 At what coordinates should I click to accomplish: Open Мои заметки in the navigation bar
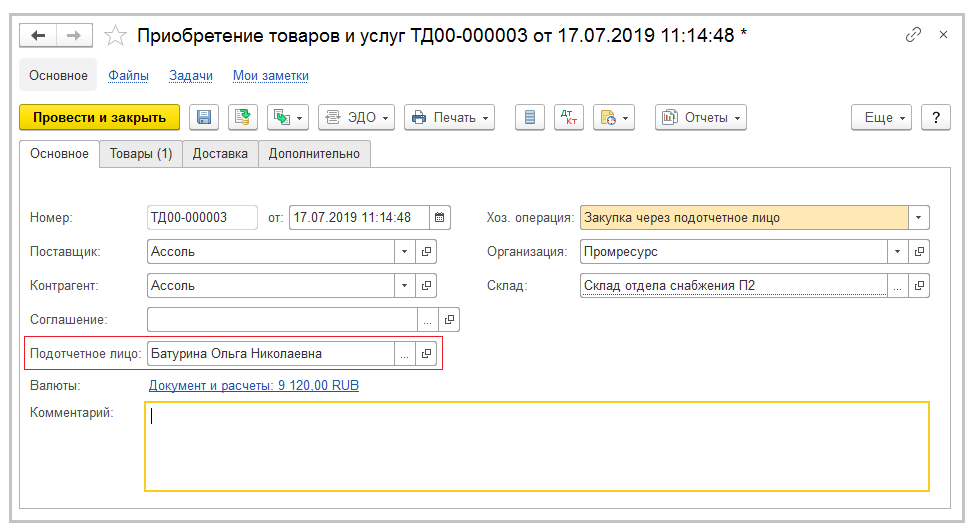pyautogui.click(x=270, y=75)
